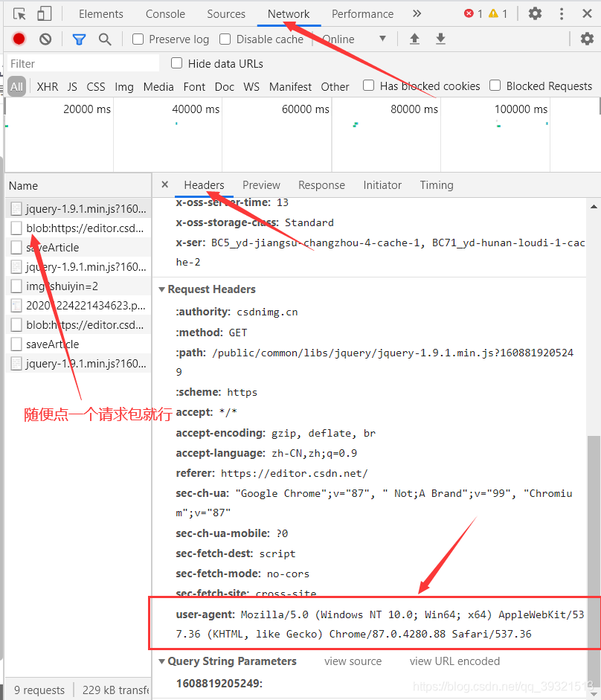Filter requests by Manifest

tap(290, 86)
